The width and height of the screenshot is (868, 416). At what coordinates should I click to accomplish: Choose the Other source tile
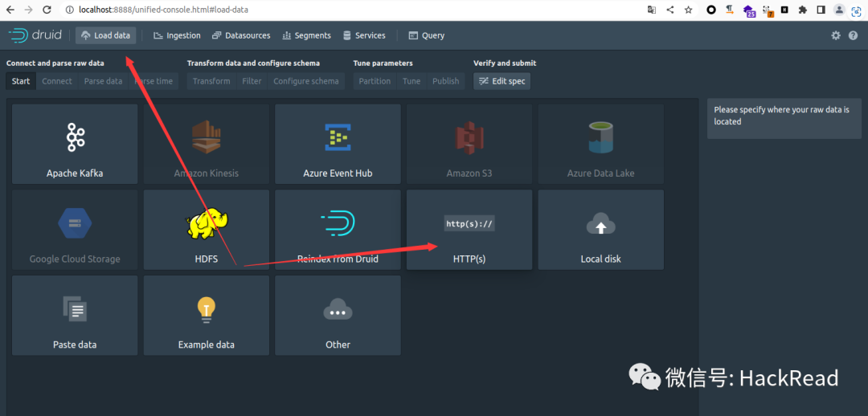pyautogui.click(x=338, y=316)
